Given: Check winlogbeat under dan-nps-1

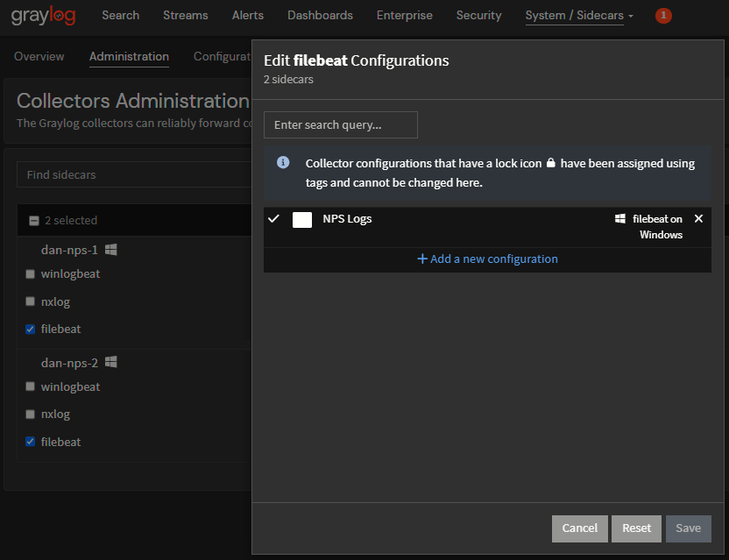Looking at the screenshot, I should click(31, 274).
